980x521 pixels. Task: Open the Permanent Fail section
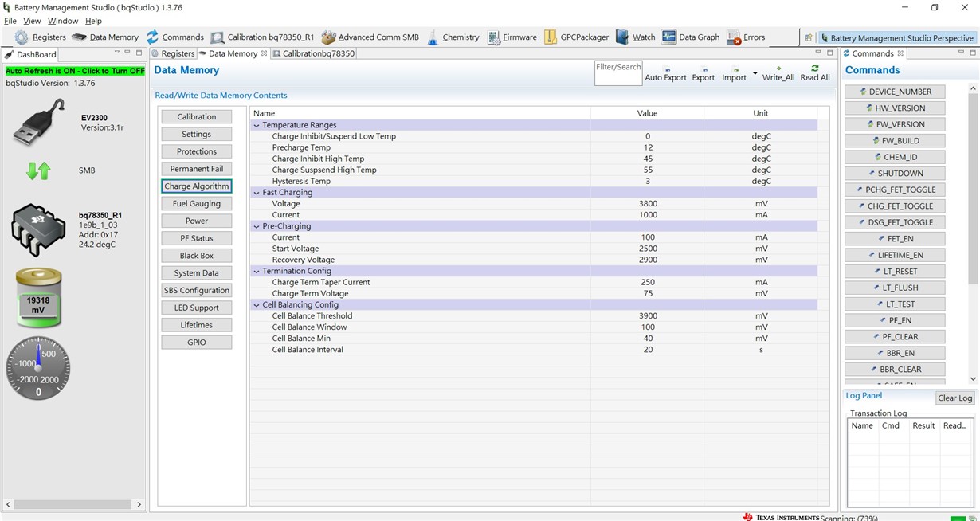tap(196, 169)
